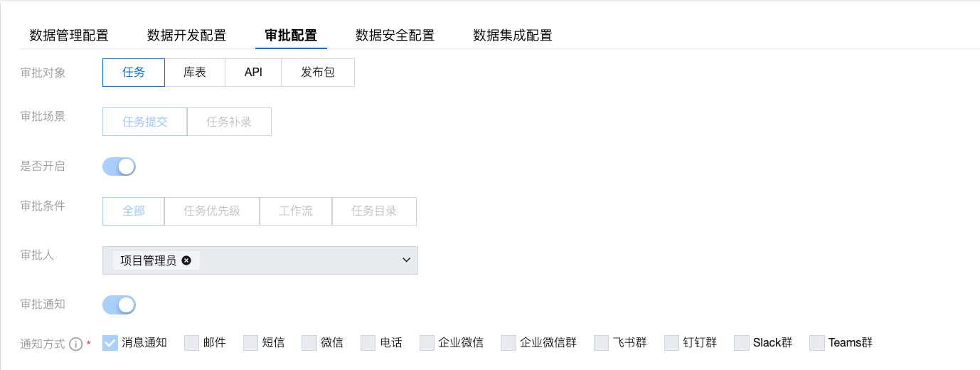980x370 pixels.
Task: Check the Teams群 box
Action: [x=817, y=343]
